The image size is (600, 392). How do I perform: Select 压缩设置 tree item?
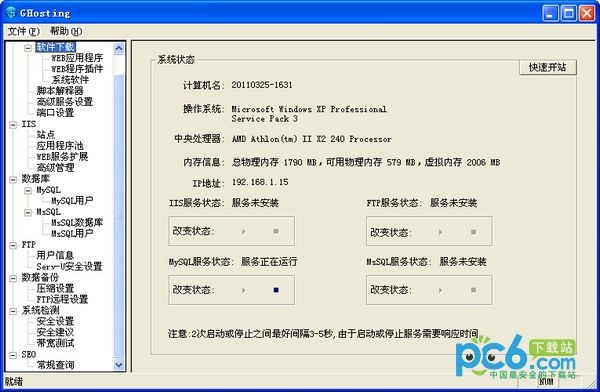click(x=55, y=288)
